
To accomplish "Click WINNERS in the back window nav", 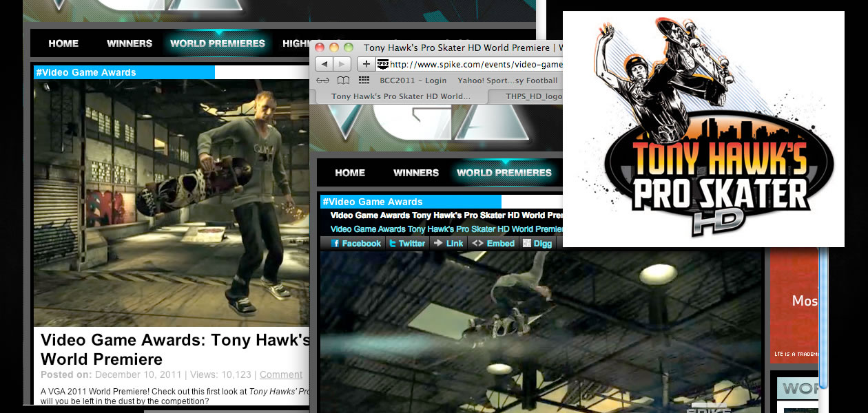I will [x=130, y=43].
